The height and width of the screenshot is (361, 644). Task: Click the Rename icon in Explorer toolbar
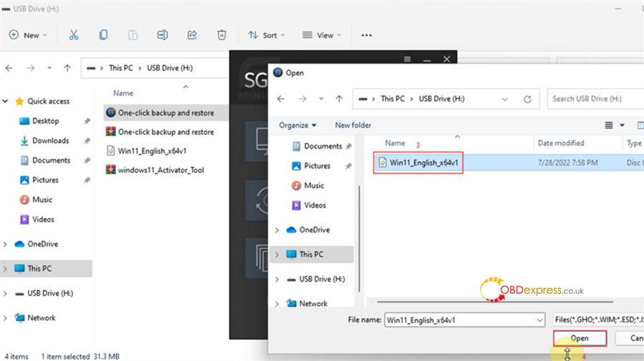162,35
